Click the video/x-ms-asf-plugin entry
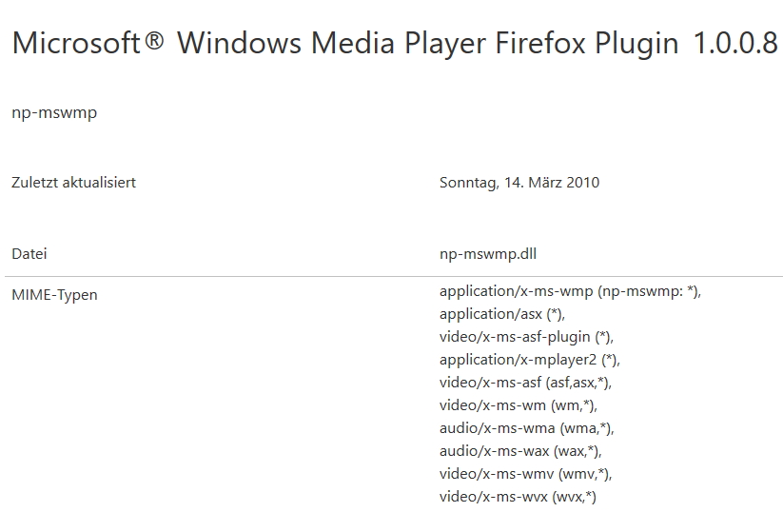This screenshot has height=532, width=783. pos(526,337)
